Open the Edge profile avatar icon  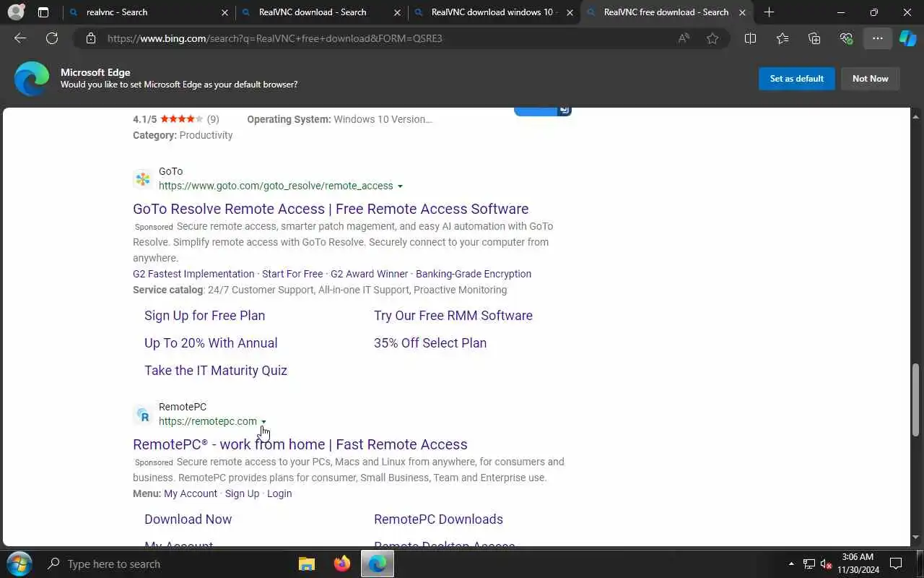16,12
